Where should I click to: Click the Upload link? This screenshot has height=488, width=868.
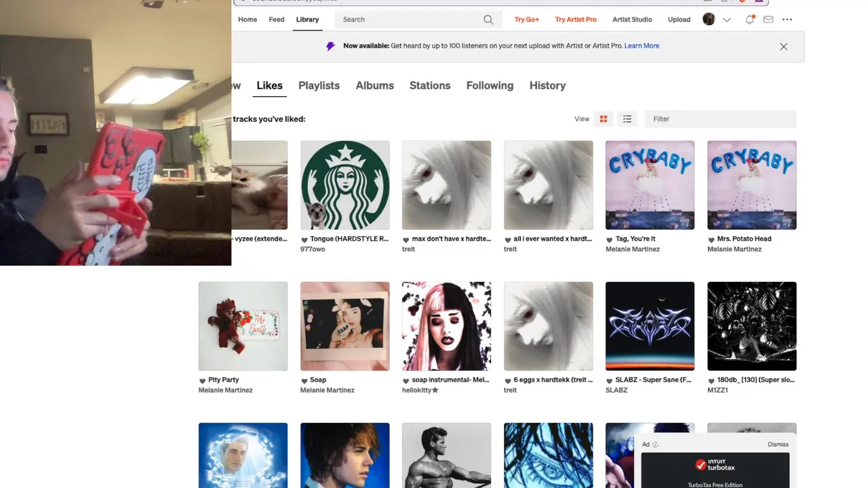coord(679,20)
